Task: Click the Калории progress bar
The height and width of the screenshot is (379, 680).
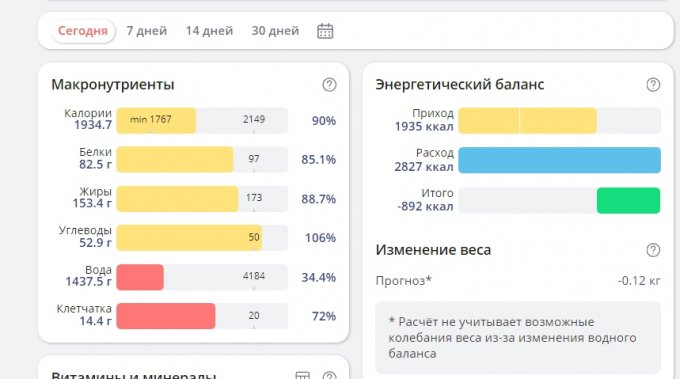Action: point(202,121)
